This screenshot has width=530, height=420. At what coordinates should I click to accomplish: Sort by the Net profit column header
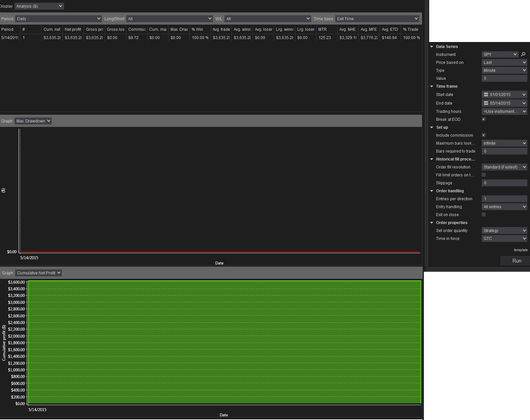tap(73, 29)
